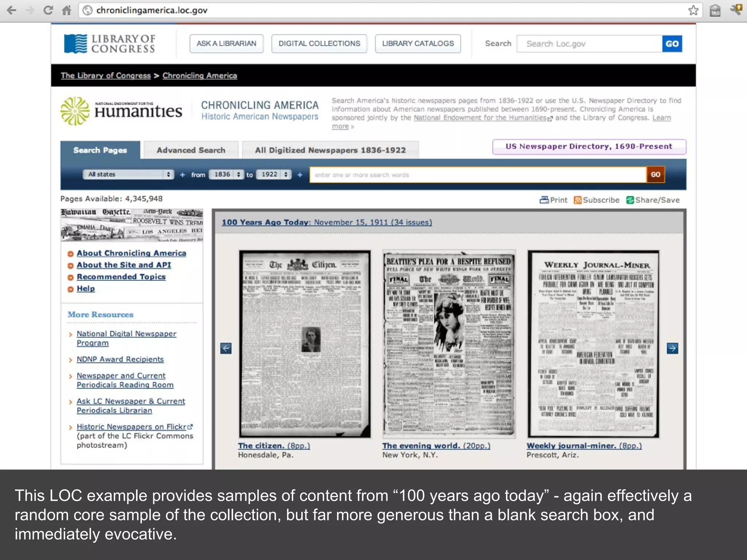
Task: Click Ask a Librarian button
Action: click(227, 43)
